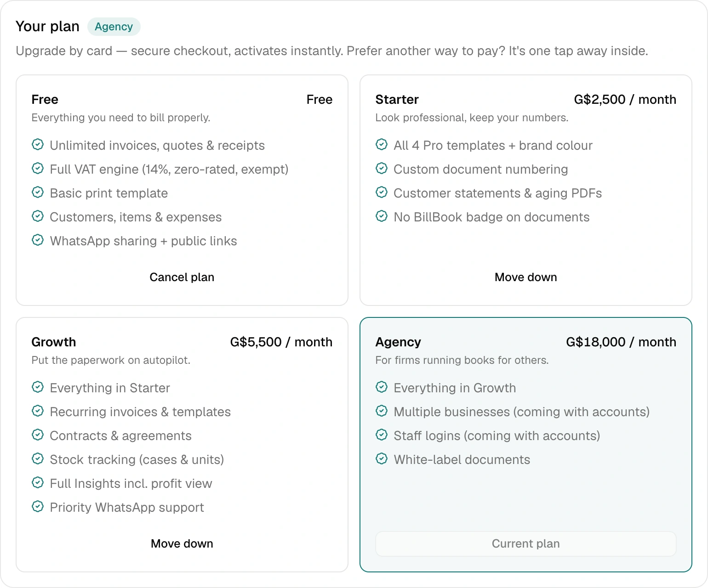
Task: Click the checkmark icon beside Unlimited invoices
Action: pyautogui.click(x=38, y=145)
